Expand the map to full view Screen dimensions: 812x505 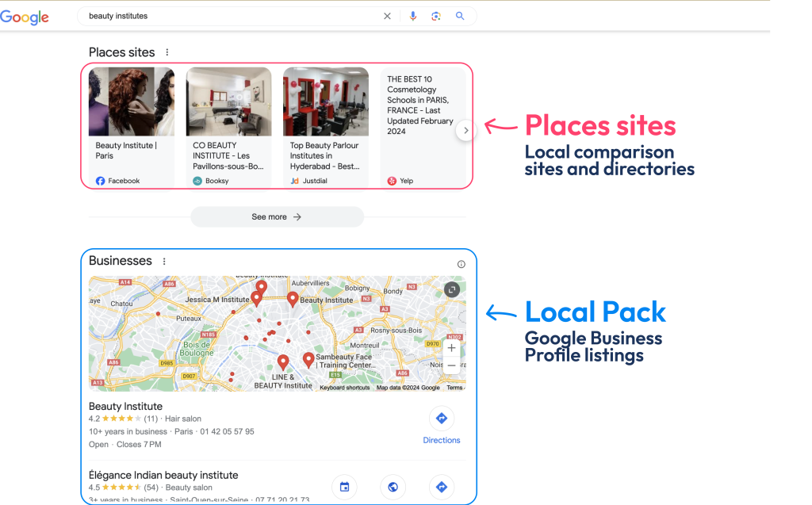451,289
